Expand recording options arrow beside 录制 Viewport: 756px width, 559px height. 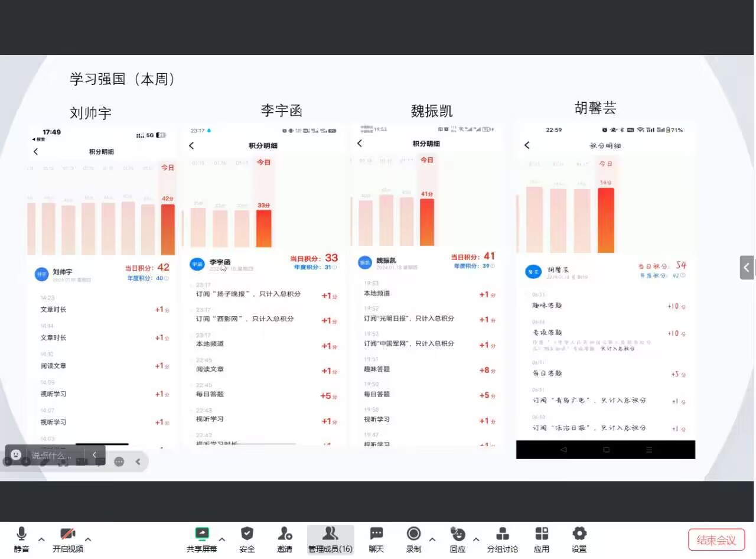[432, 539]
